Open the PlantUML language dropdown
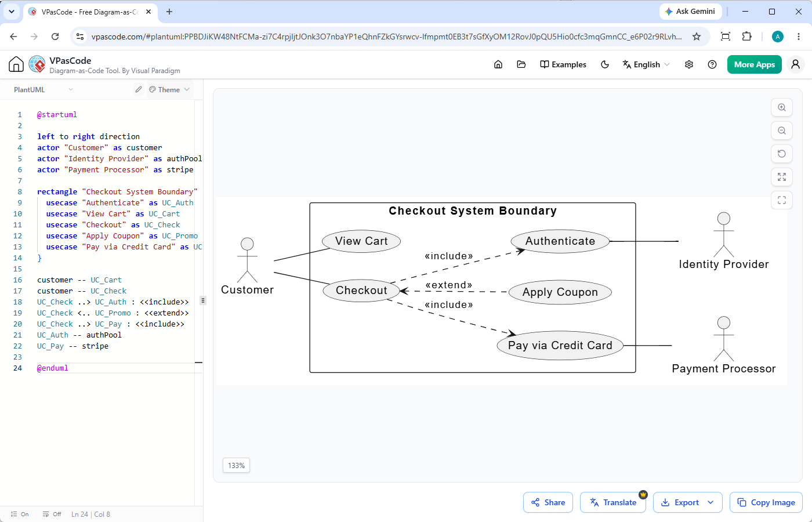The height and width of the screenshot is (522, 812). coord(43,89)
